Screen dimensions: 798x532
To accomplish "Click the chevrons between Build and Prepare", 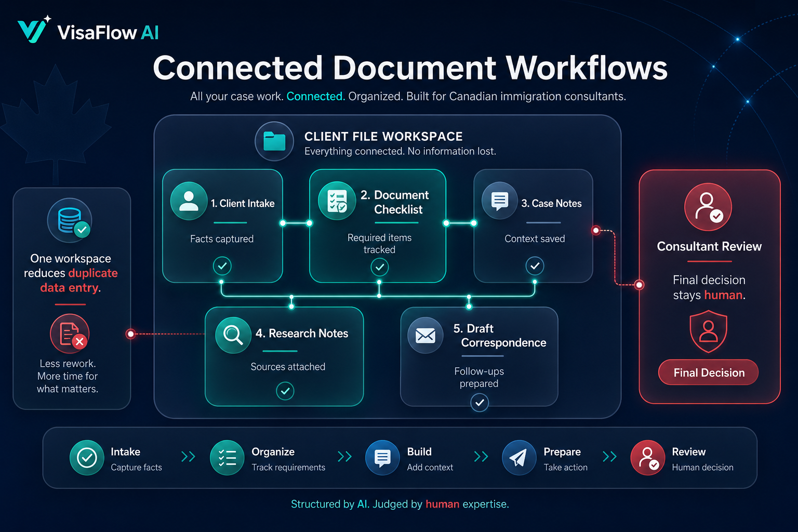I will pos(481,457).
